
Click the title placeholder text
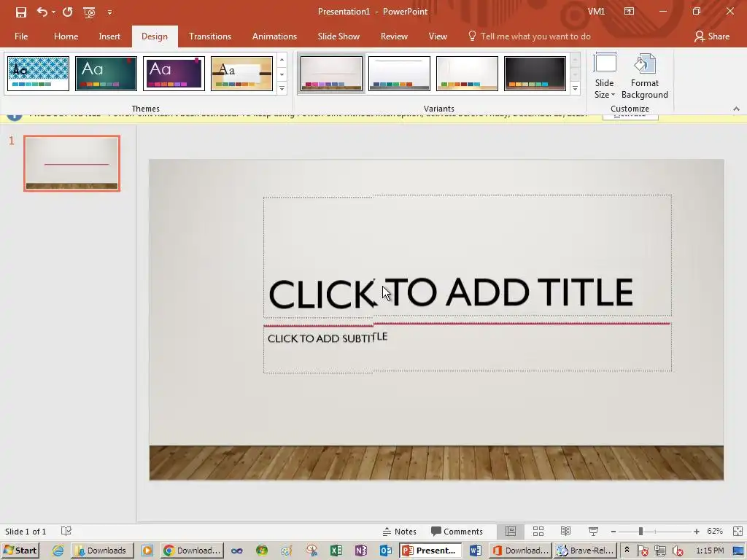point(451,292)
